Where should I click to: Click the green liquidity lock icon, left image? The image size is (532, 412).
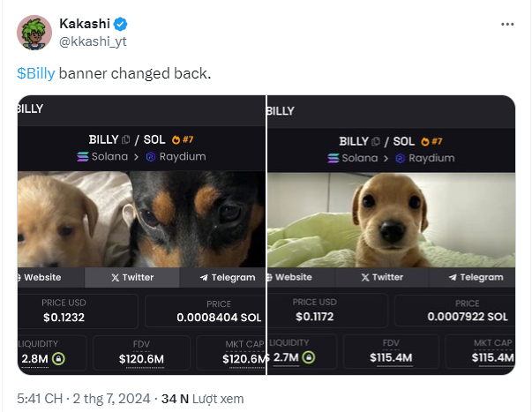[58, 358]
